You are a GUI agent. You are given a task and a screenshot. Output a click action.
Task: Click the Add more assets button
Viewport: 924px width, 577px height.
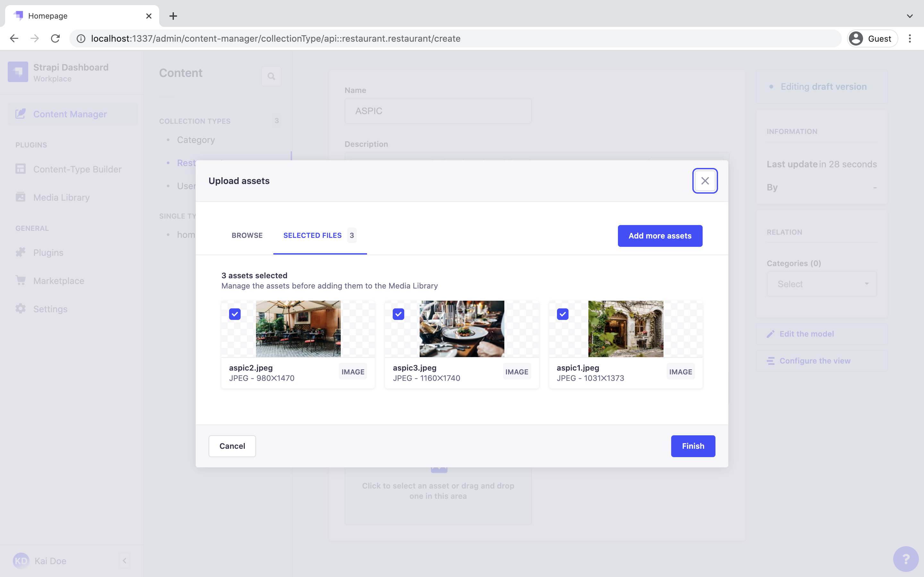(660, 235)
